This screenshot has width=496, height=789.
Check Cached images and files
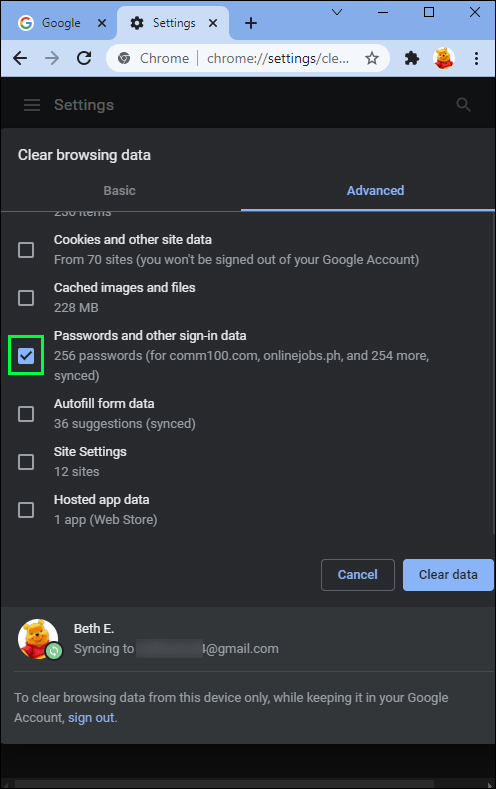pyautogui.click(x=26, y=297)
